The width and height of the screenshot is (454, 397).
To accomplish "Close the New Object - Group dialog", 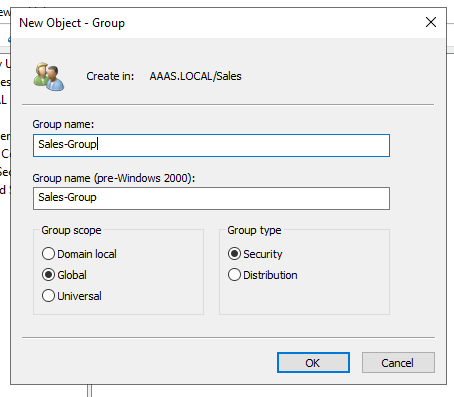I will 431,22.
